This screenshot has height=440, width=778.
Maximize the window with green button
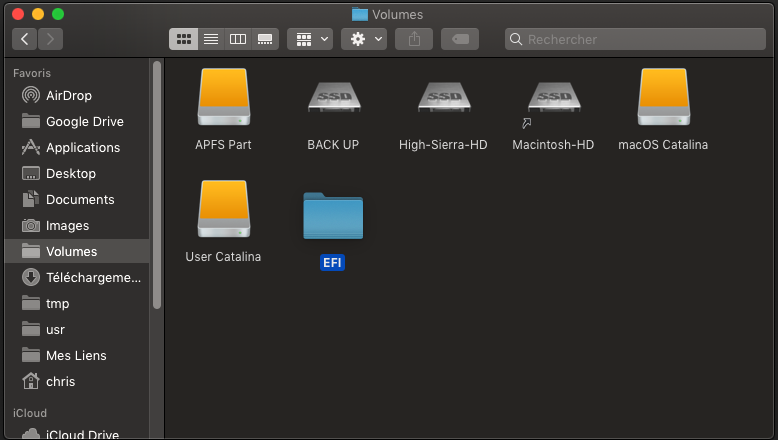(x=58, y=14)
